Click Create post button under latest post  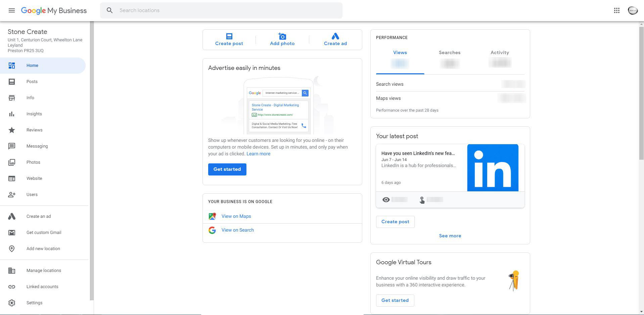point(395,222)
